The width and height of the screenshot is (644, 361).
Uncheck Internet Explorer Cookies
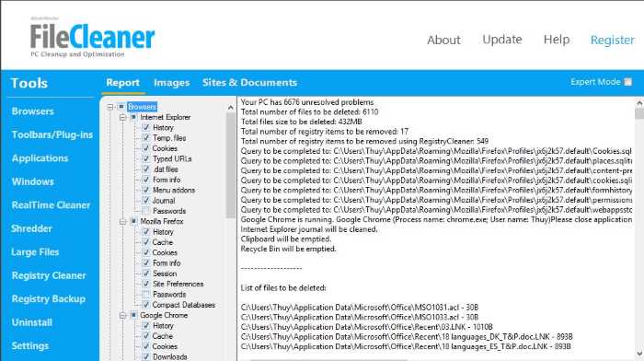click(145, 148)
